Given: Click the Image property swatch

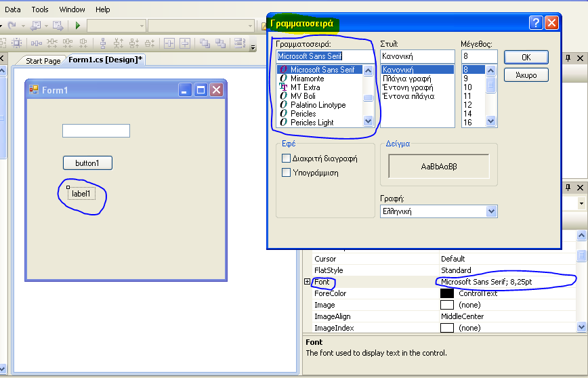Looking at the screenshot, I should click(x=446, y=305).
